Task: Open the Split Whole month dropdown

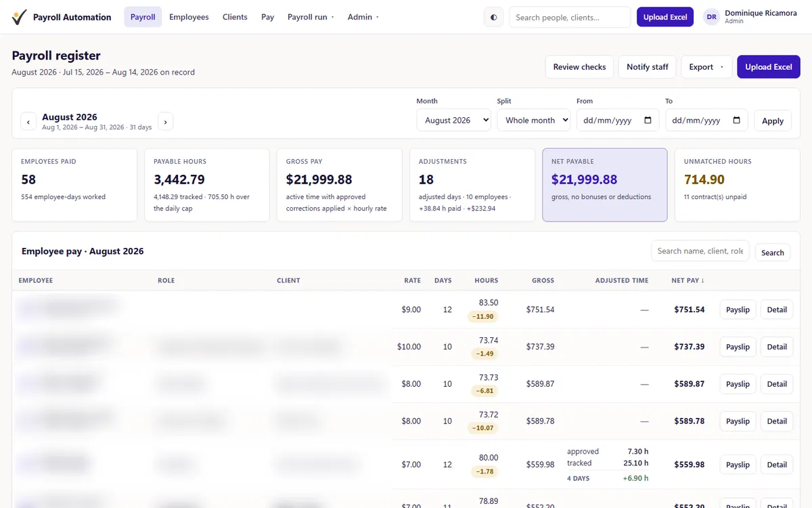Action: click(x=535, y=120)
